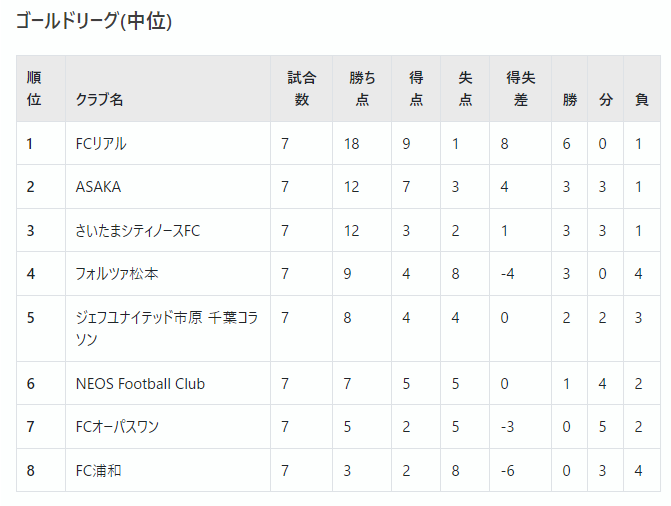The width and height of the screenshot is (671, 506).
Task: Click the ジェフユナイテッド市原 千葉コラソン club name
Action: pos(167,328)
